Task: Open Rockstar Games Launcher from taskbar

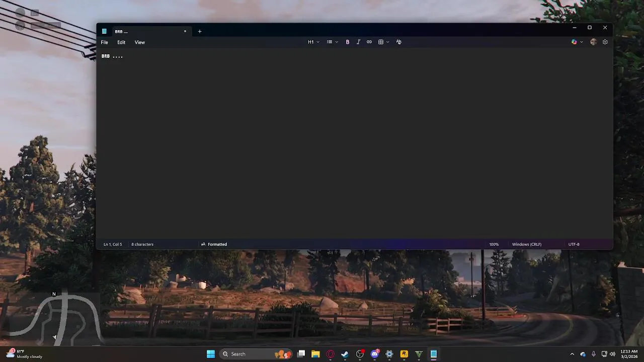Action: [404, 354]
